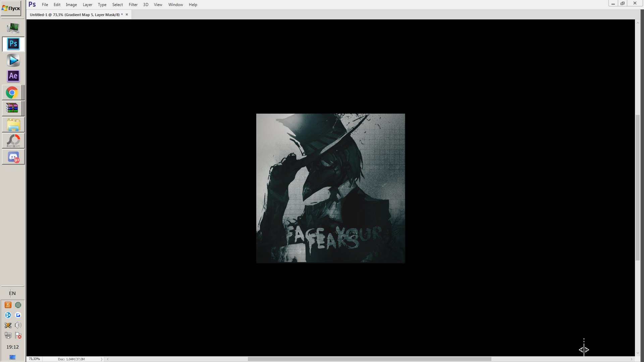Expand the Doc info status arrow
The image size is (644, 362).
pyautogui.click(x=101, y=359)
